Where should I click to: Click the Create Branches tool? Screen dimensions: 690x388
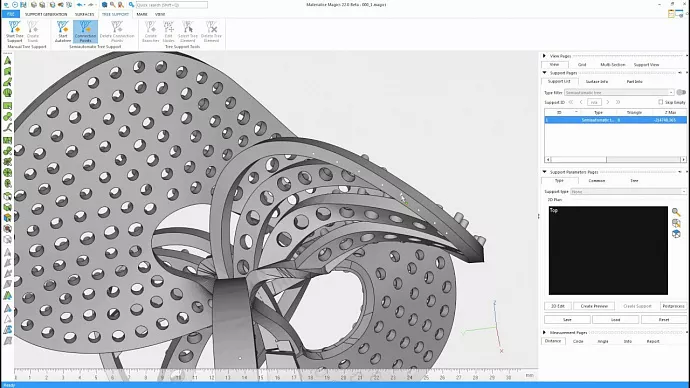coord(150,31)
